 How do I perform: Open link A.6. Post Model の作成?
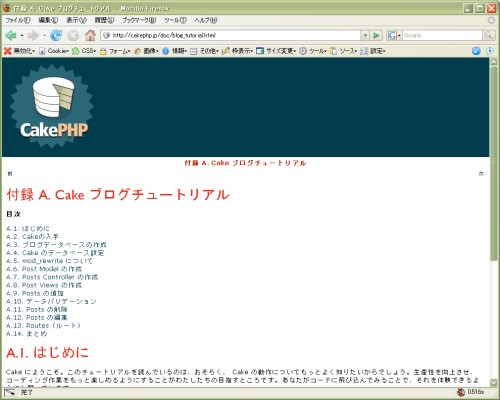click(x=44, y=269)
